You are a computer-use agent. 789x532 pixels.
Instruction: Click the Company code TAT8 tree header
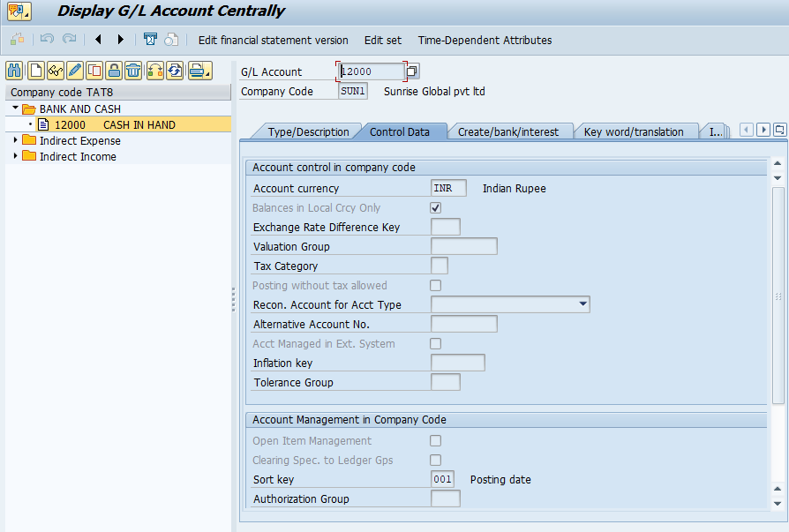click(x=119, y=92)
